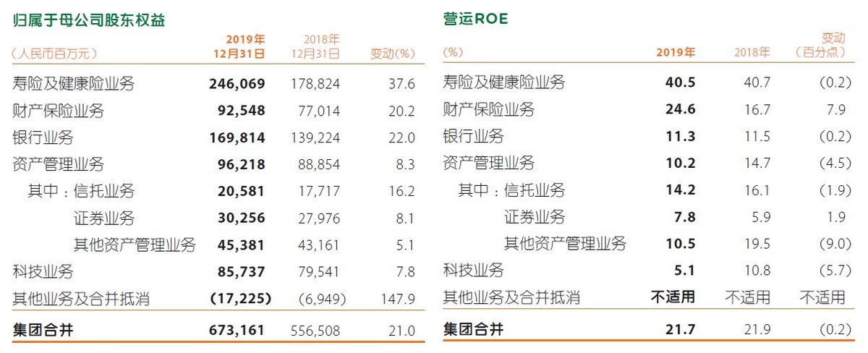
Task: Click the 归属于母公司股东权益 table title
Action: click(89, 20)
